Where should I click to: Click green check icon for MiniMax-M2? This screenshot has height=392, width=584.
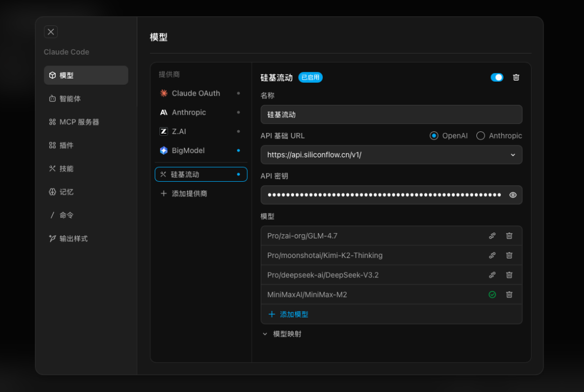(x=492, y=295)
